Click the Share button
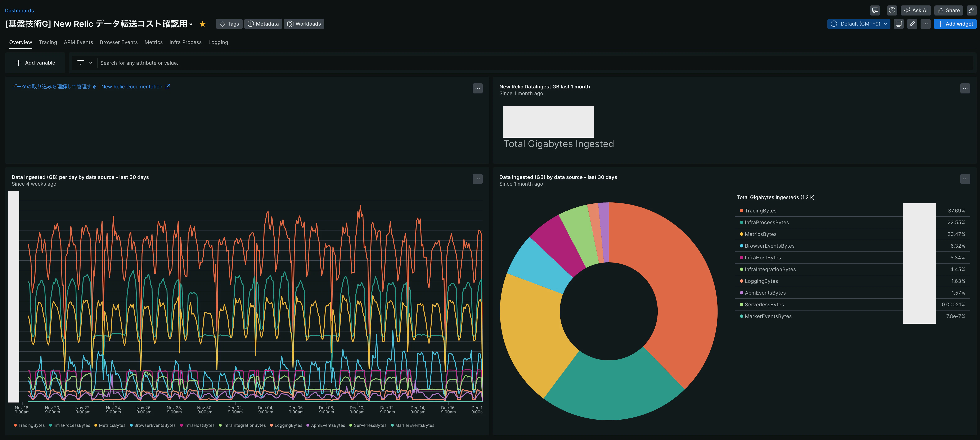This screenshot has width=980, height=440. pos(949,10)
